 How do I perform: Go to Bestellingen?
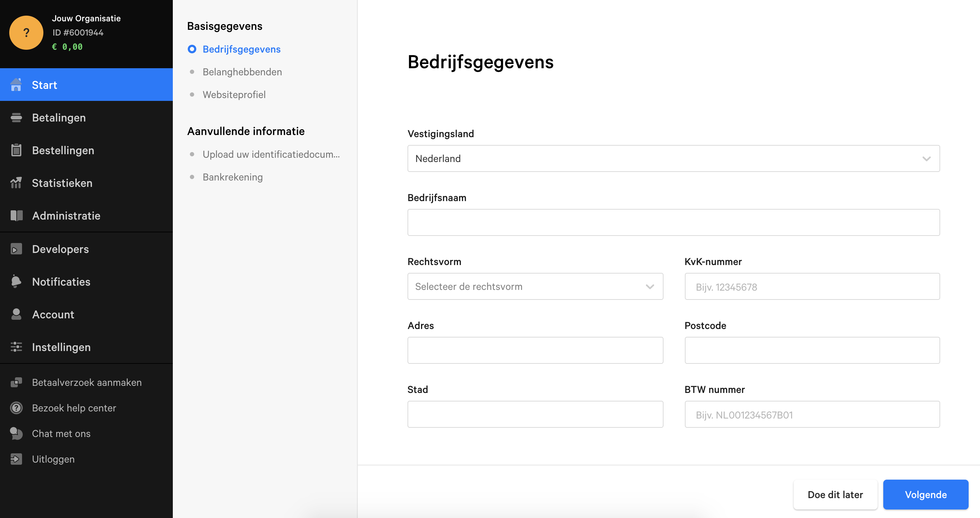click(86, 150)
